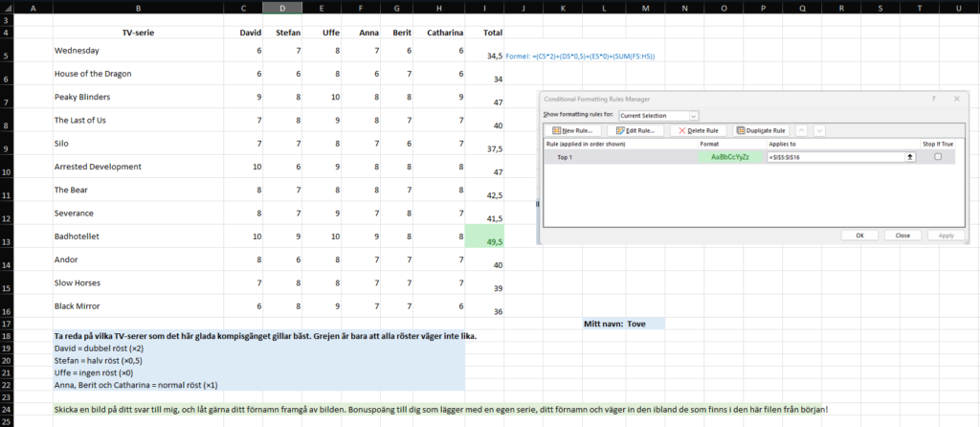Screen dimensions: 980x427
Task: Click the green AaBbCcYyZz format preview
Action: [730, 157]
